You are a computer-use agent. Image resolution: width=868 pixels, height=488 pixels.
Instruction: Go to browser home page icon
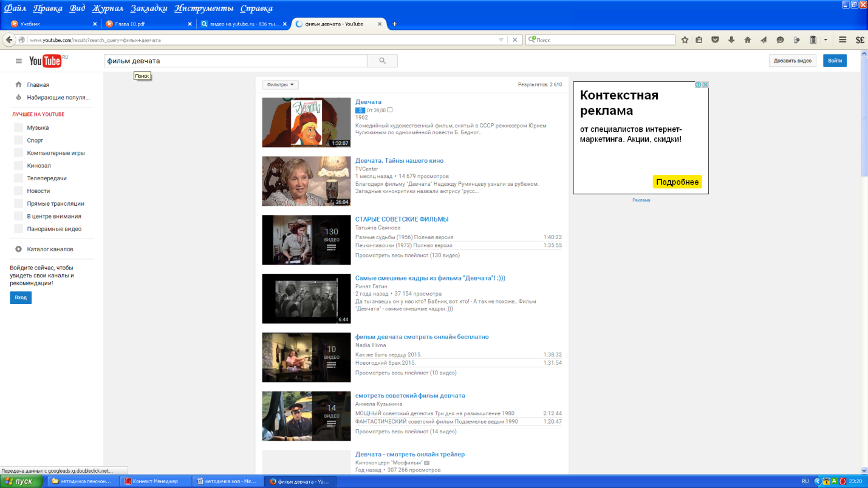[x=748, y=40]
